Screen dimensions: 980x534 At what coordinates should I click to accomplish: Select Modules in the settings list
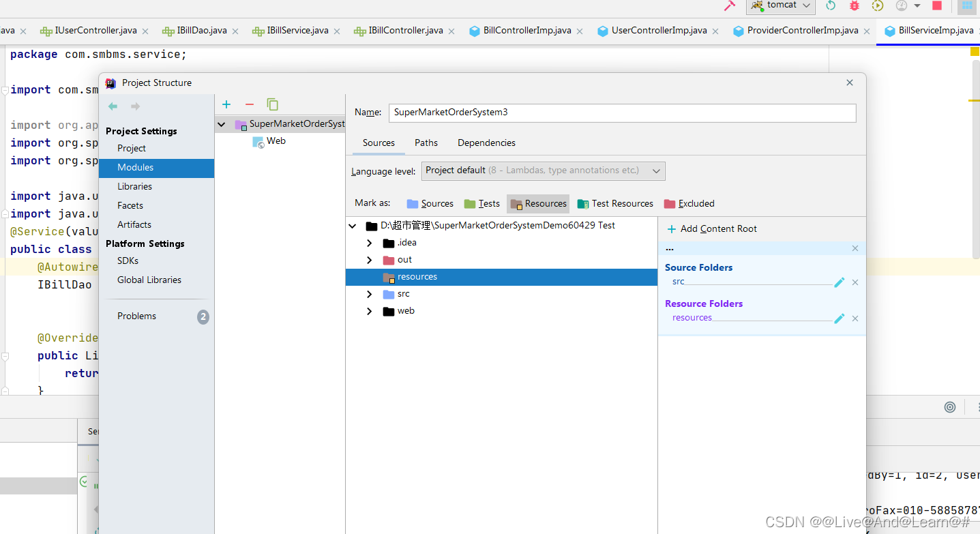(156, 167)
